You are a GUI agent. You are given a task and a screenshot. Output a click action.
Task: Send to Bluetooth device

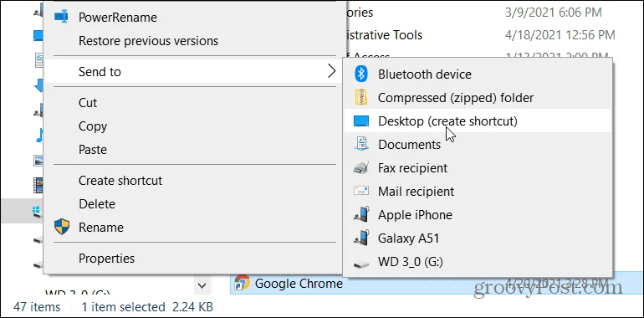coord(425,74)
